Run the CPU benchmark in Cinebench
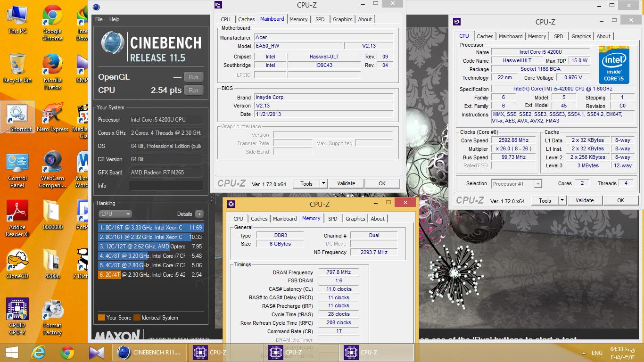This screenshot has width=644, height=362. pyautogui.click(x=193, y=90)
